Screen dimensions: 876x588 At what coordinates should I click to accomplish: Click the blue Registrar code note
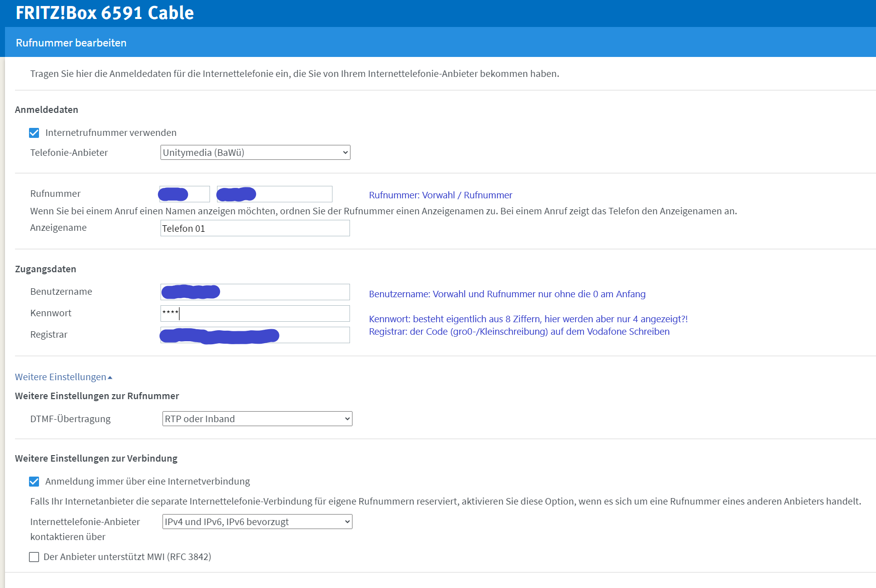[x=519, y=332]
